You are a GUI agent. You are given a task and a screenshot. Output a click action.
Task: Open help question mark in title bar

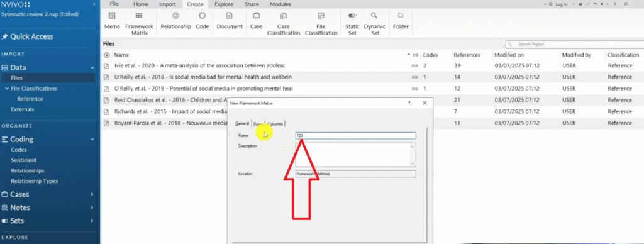pyautogui.click(x=614, y=4)
